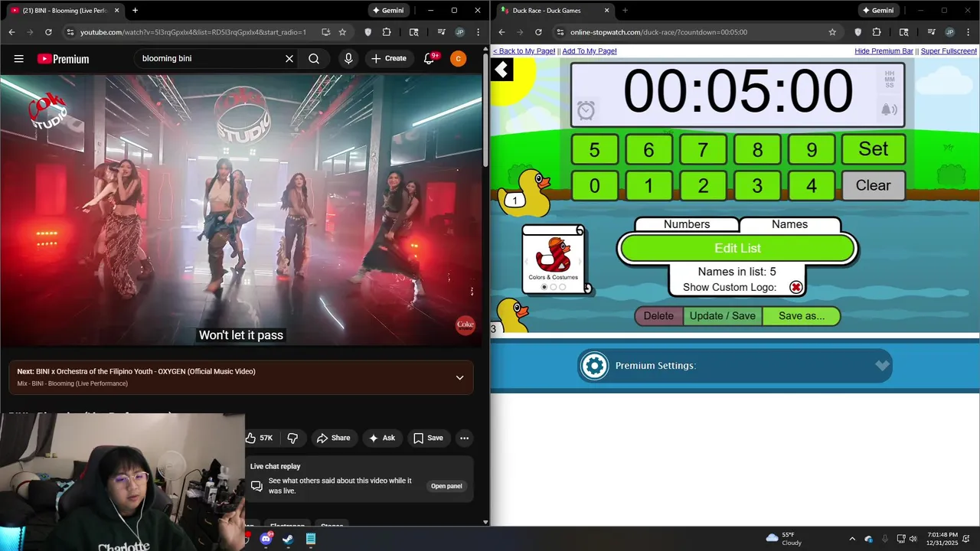Screen dimensions: 980x551
Task: Open the YouTube hamburger guide menu
Action: coord(19,59)
